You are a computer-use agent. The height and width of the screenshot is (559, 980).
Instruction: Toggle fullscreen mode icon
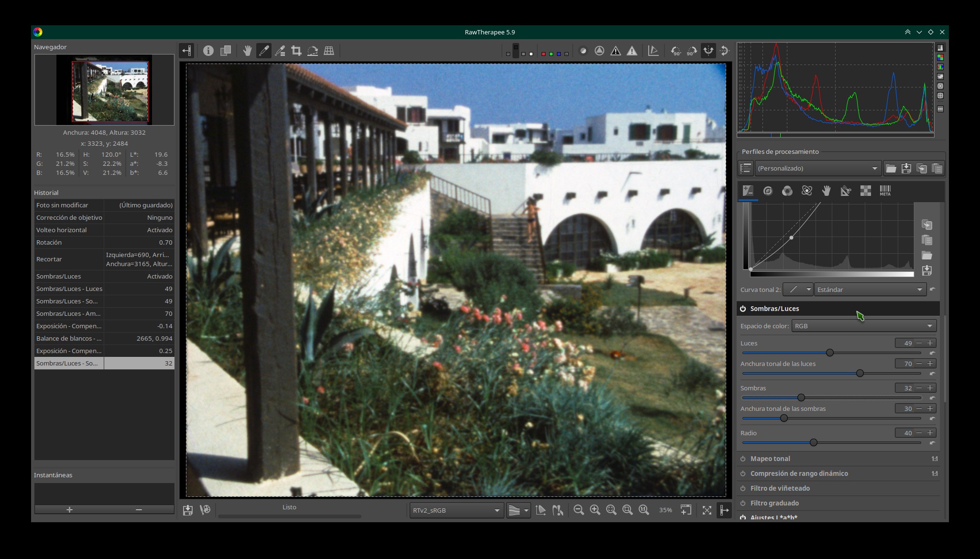click(x=707, y=510)
